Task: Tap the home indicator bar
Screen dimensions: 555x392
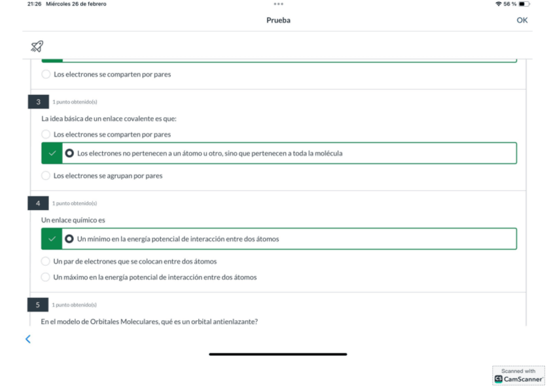Action: (x=277, y=354)
